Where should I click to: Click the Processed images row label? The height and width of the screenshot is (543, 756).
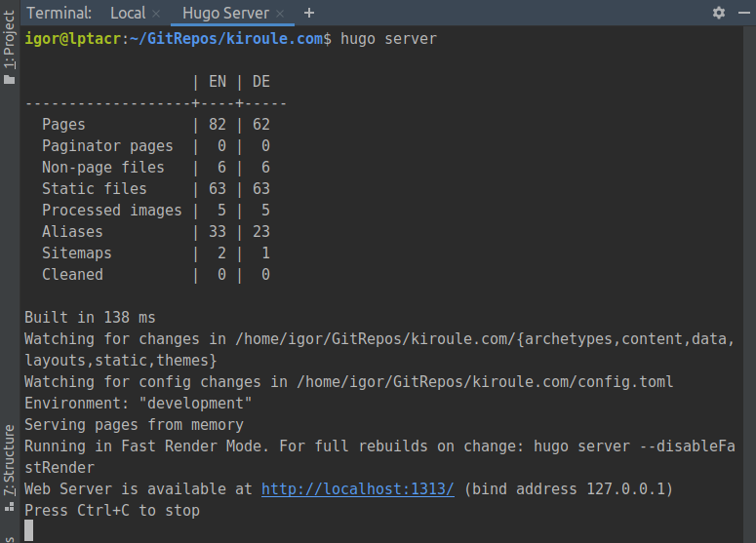coord(112,210)
